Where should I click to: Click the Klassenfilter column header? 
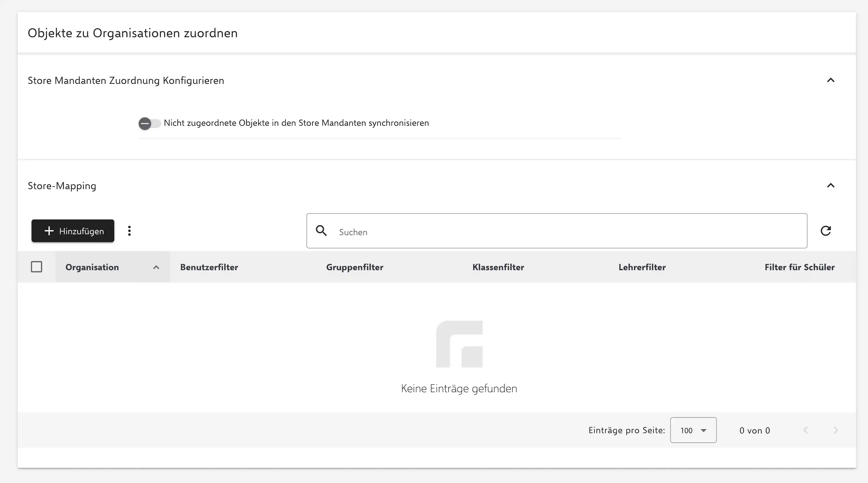coord(498,267)
